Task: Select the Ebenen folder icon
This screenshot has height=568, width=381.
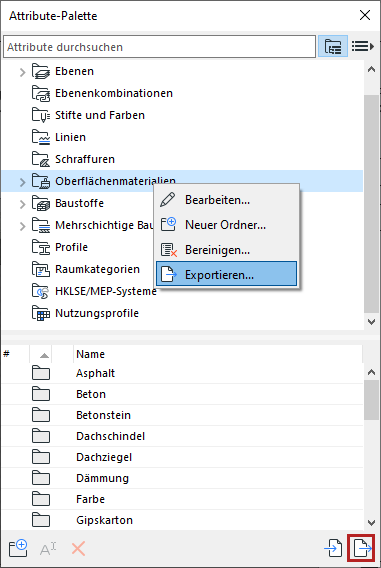Action: [41, 71]
